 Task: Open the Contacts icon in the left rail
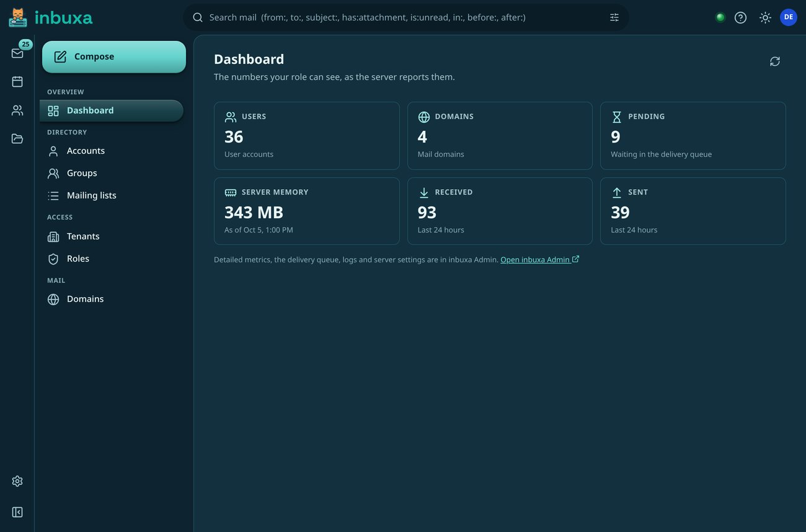tap(17, 110)
